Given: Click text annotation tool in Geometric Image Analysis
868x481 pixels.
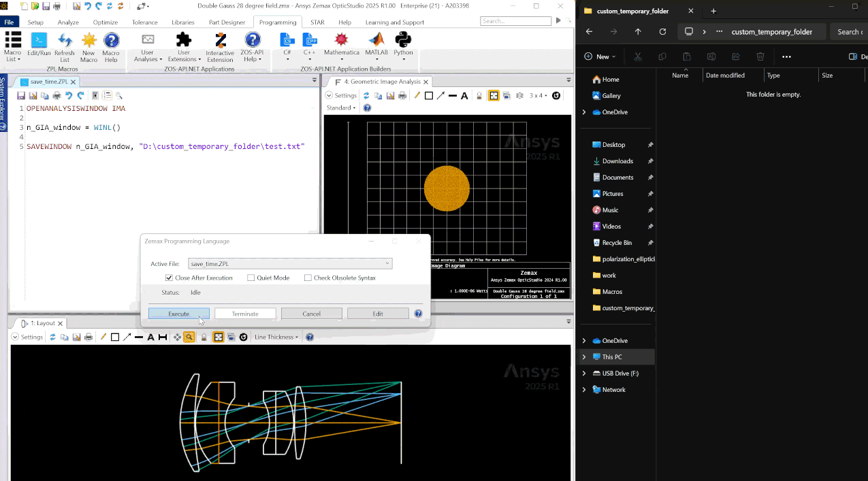Looking at the screenshot, I should coord(464,96).
